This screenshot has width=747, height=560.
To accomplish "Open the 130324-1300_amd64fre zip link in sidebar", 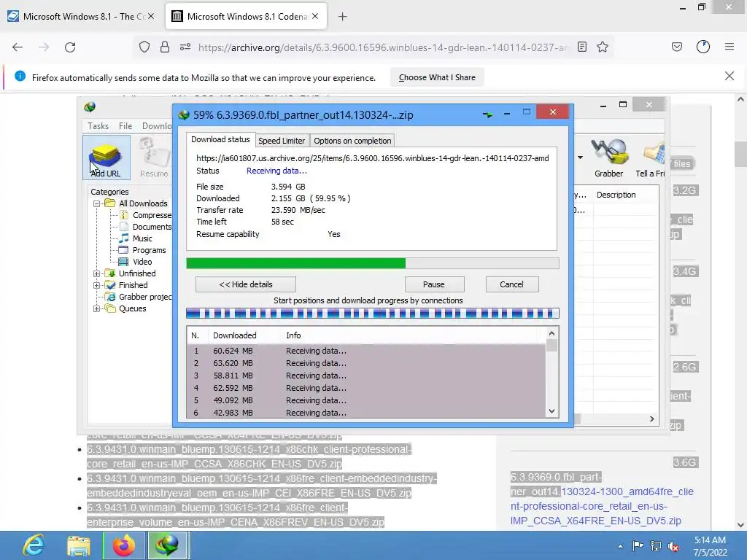I will 603,506.
